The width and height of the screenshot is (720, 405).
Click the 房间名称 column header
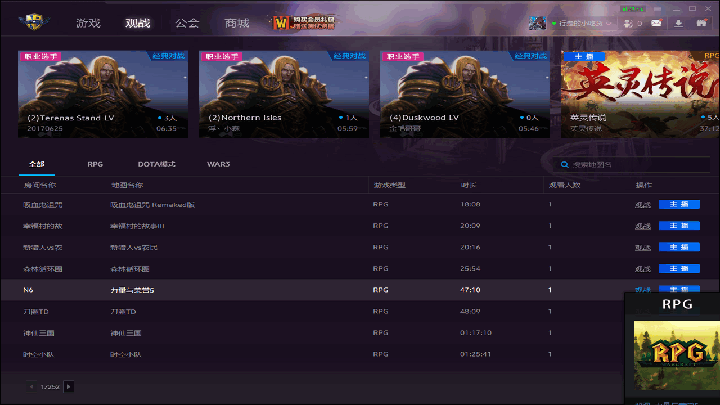39,185
